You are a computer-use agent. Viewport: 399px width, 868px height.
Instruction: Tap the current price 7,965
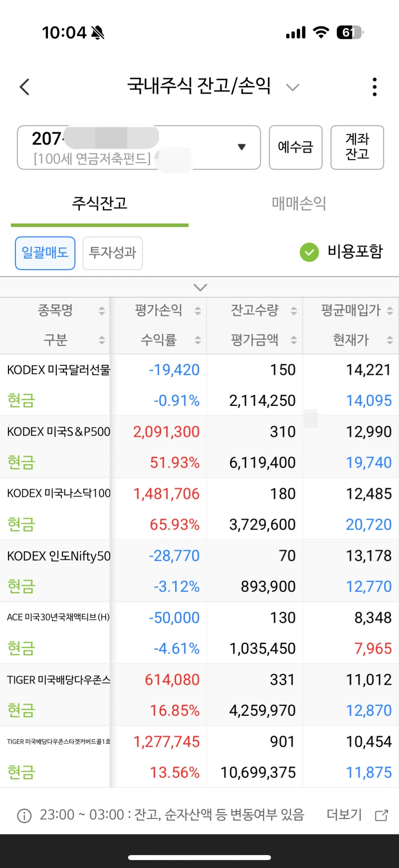(x=373, y=648)
